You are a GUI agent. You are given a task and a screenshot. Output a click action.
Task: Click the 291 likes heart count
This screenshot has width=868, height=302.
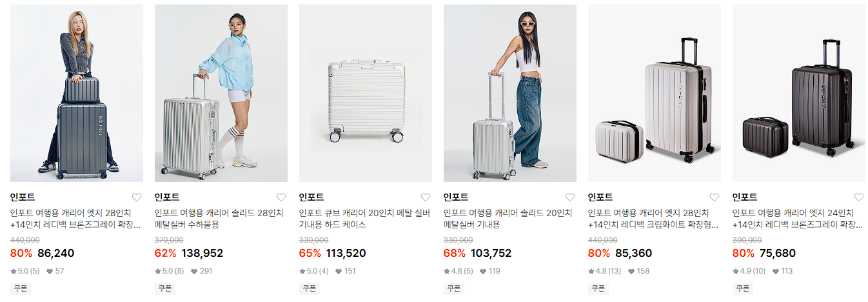[x=201, y=271]
